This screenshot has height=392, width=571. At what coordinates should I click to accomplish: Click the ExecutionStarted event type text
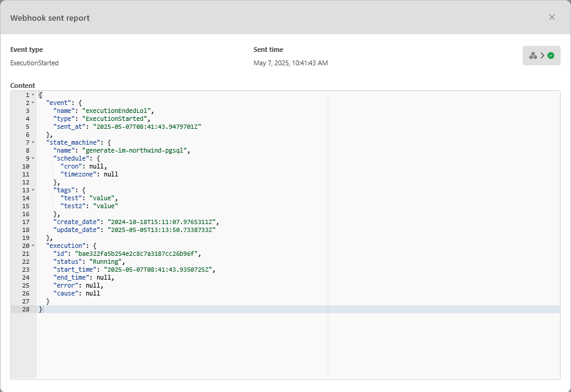34,63
